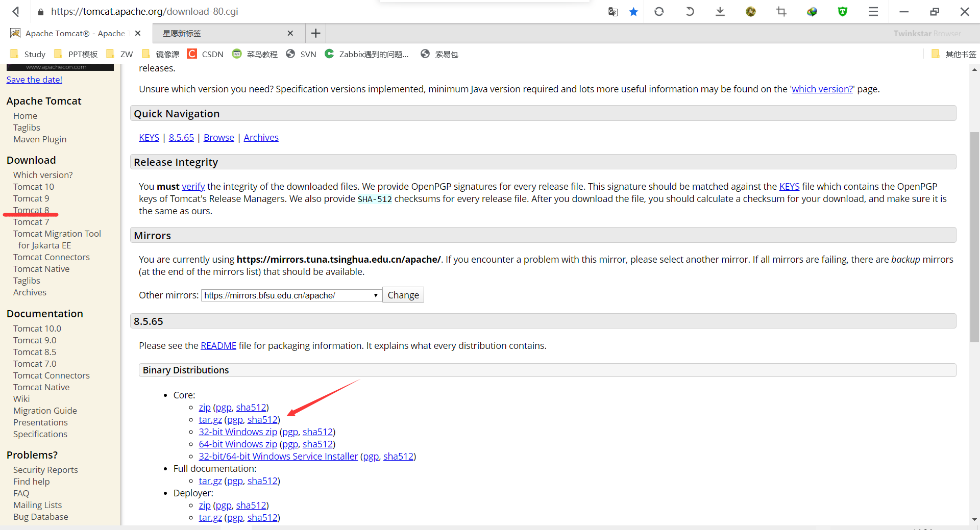
Task: Open Tomcat 9 download sidebar link
Action: [31, 198]
